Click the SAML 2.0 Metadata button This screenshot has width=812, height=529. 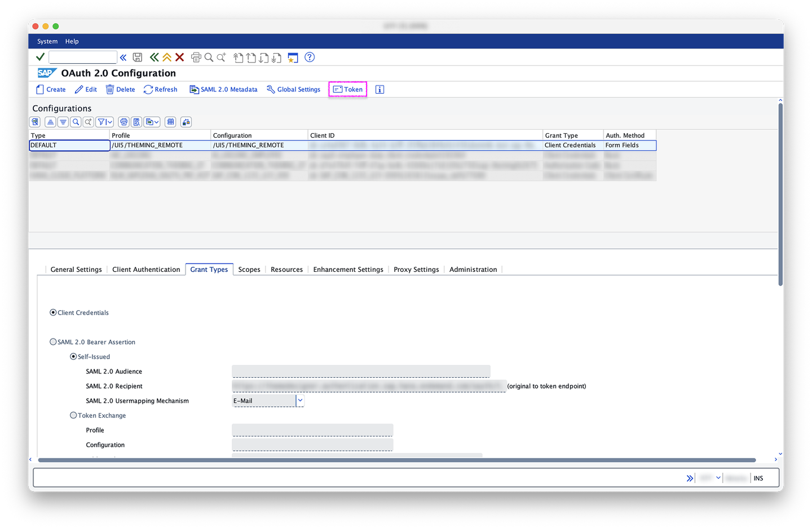pyautogui.click(x=223, y=90)
